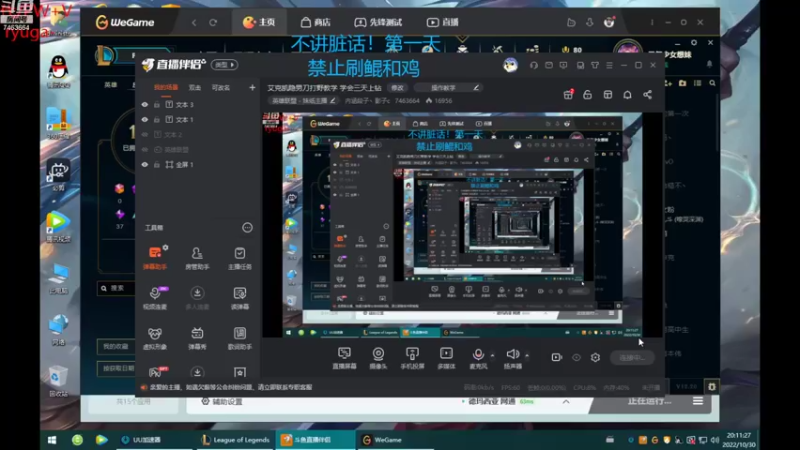The image size is (800, 450).
Task: Open the WeGame 商店 tab
Action: [x=316, y=22]
